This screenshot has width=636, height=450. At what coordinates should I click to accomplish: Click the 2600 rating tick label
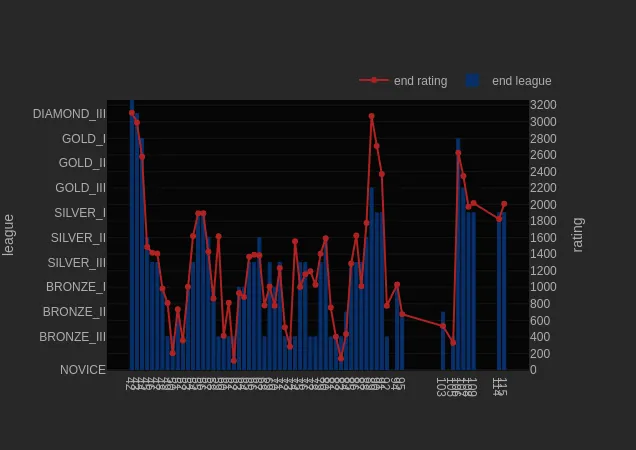pos(543,155)
